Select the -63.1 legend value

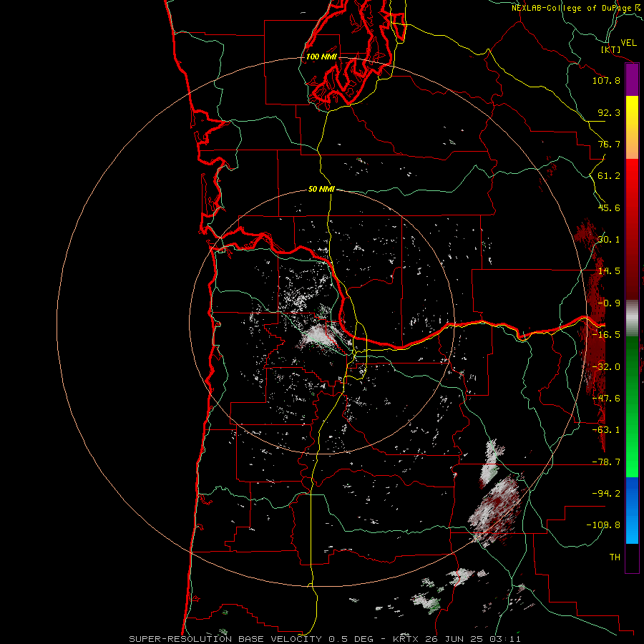tap(606, 430)
